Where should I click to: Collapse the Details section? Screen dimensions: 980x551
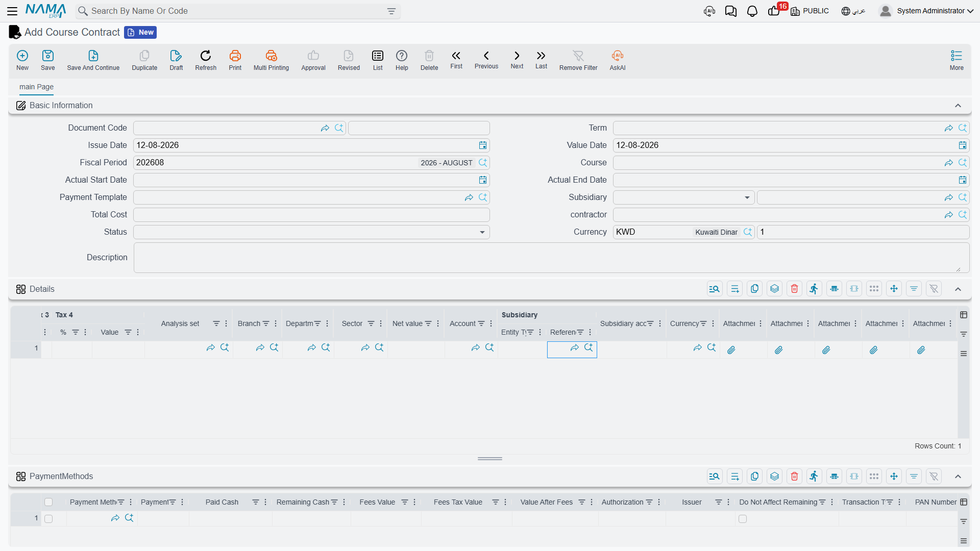click(958, 289)
